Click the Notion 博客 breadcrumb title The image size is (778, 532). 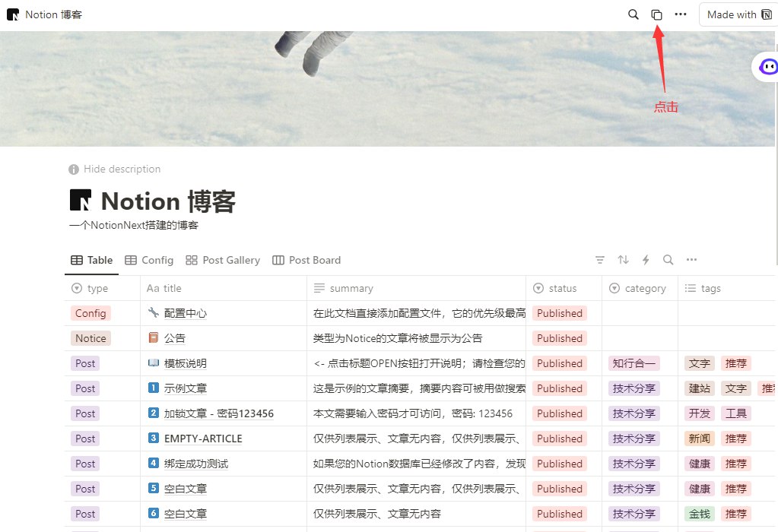53,15
